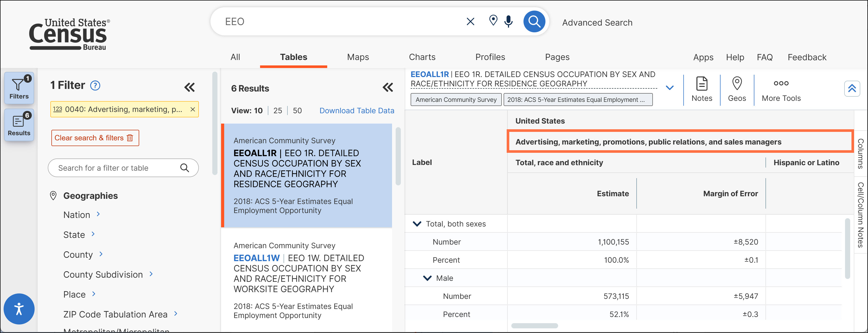
Task: Open the FAQ link
Action: tap(764, 57)
